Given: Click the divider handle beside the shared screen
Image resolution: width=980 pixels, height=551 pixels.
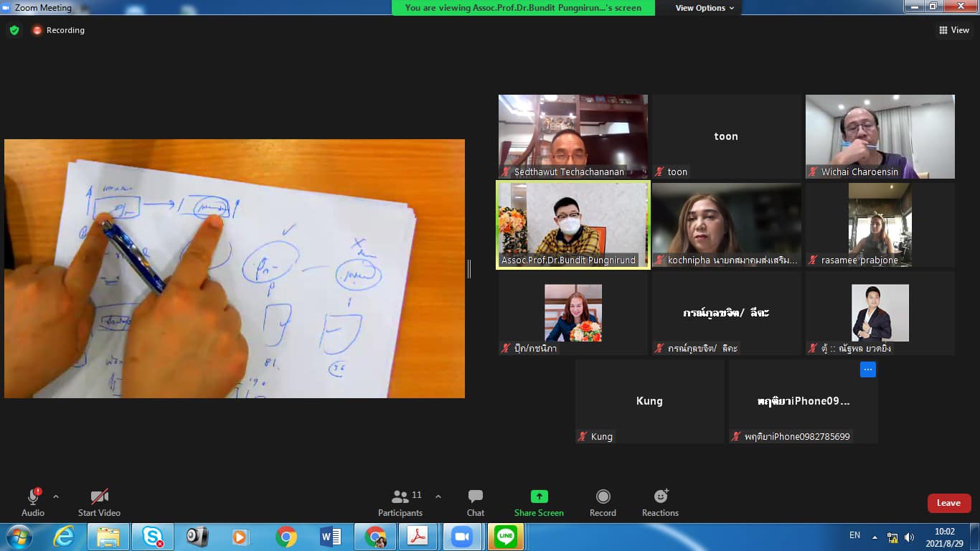Looking at the screenshot, I should pyautogui.click(x=469, y=269).
